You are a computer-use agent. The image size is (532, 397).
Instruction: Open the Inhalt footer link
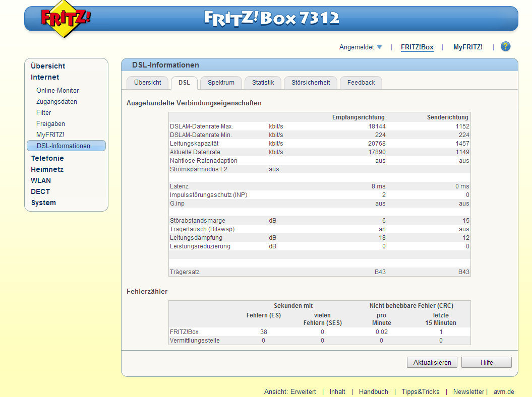click(x=337, y=392)
